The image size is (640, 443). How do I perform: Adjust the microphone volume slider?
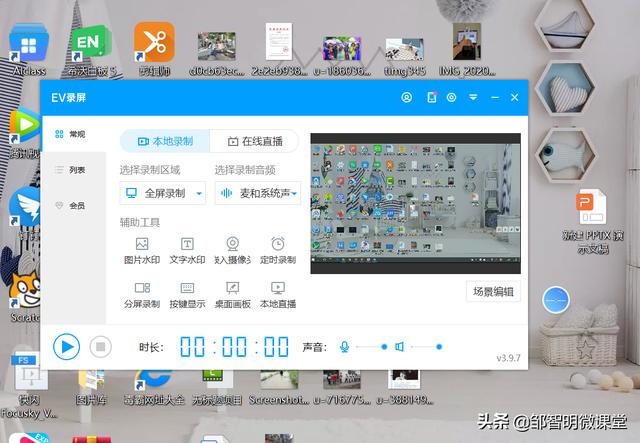tap(371, 347)
